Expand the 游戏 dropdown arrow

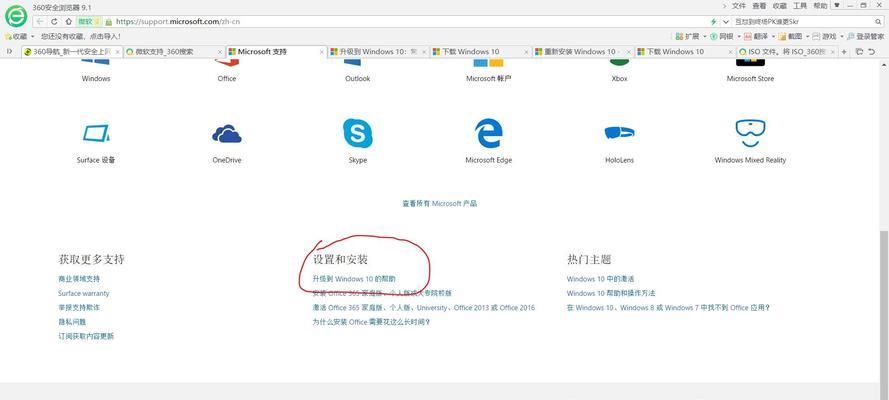[x=841, y=36]
